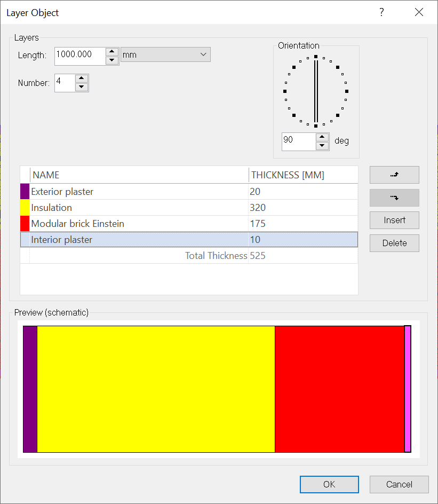The width and height of the screenshot is (438, 504).
Task: Open the mm units dropdown
Action: [165, 54]
